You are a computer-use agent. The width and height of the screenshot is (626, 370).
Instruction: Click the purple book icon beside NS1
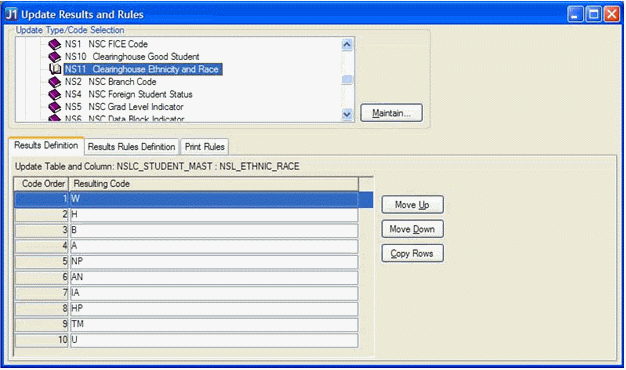pos(54,44)
